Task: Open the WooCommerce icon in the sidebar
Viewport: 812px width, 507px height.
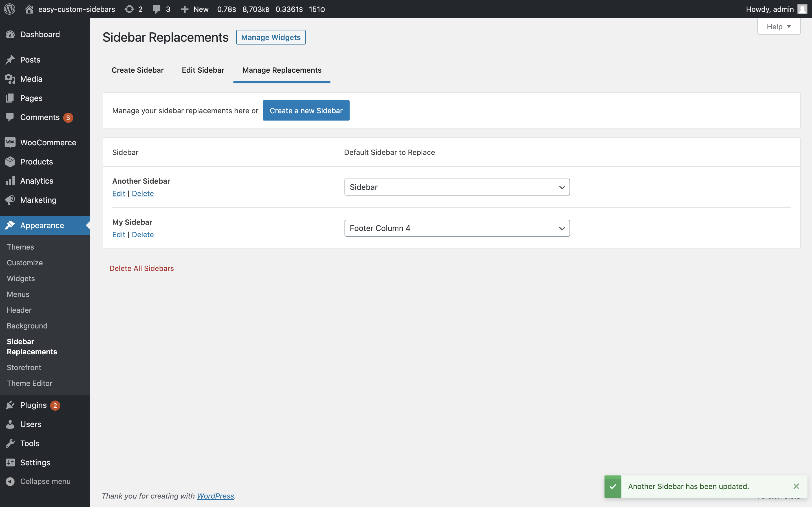Action: tap(10, 142)
